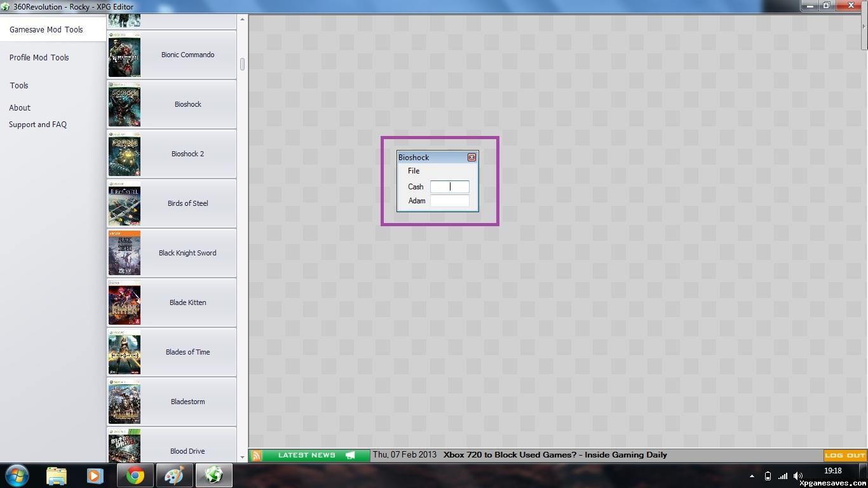Open Birds of Steel game entry
Viewport: 868px width, 488px height.
(x=187, y=204)
